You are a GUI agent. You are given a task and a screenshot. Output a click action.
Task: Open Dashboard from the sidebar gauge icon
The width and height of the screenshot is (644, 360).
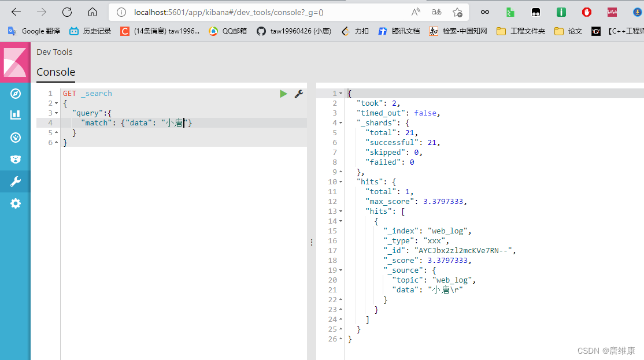pyautogui.click(x=16, y=137)
